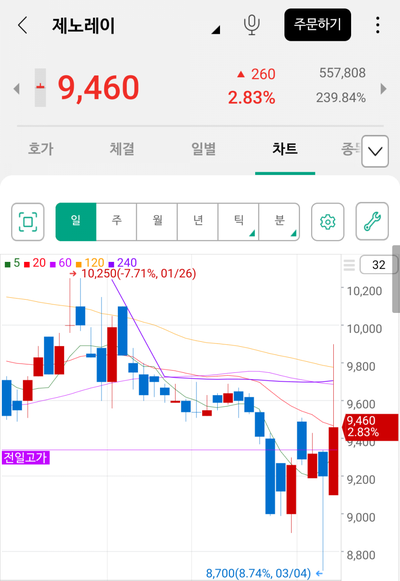Switch to the 일별 tab

pos(203,149)
